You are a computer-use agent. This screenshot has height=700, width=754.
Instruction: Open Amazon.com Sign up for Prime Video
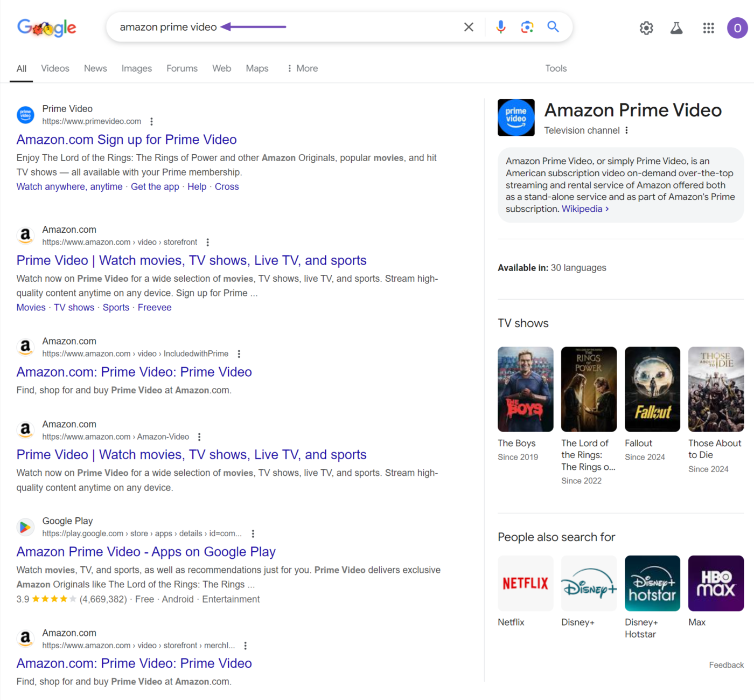[127, 140]
